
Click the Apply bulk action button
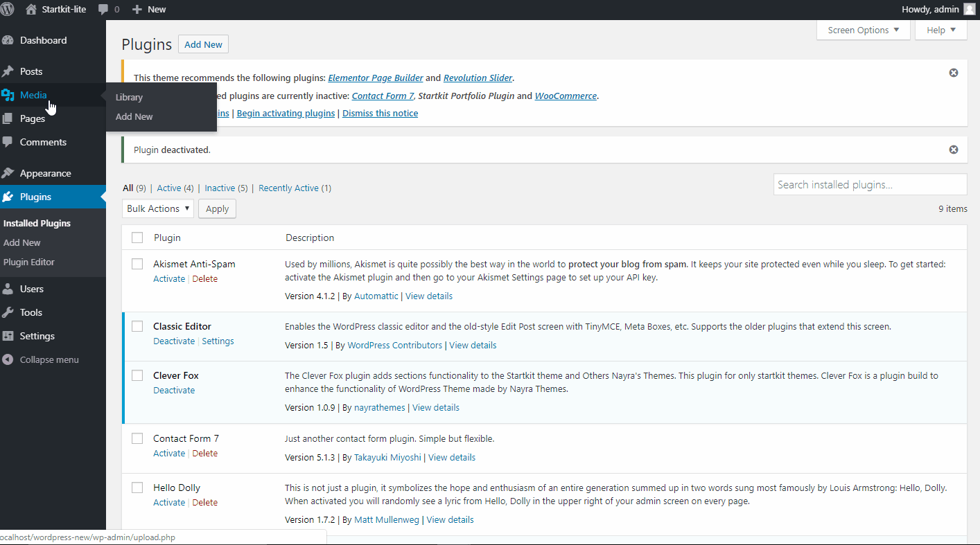pyautogui.click(x=217, y=208)
